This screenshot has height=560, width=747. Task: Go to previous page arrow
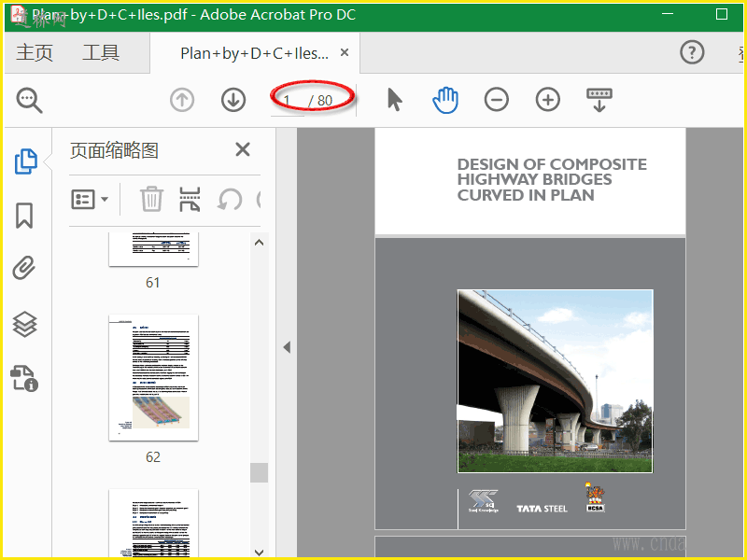coord(182,101)
